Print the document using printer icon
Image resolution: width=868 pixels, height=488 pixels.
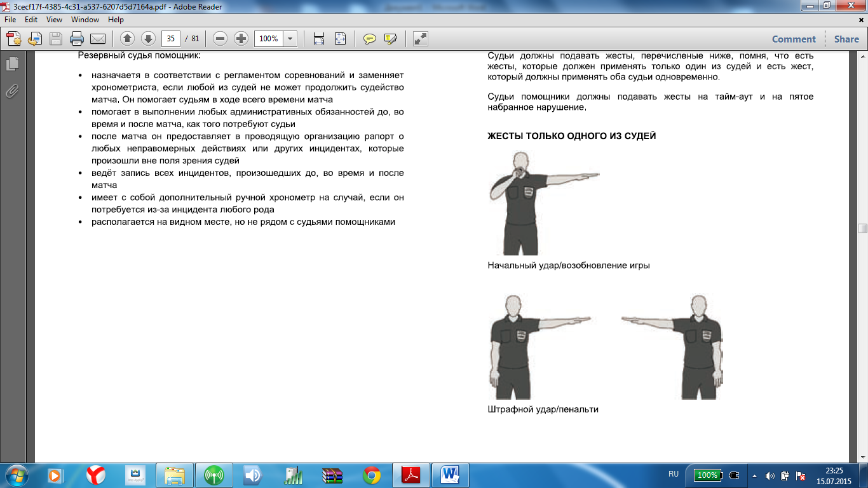click(77, 39)
